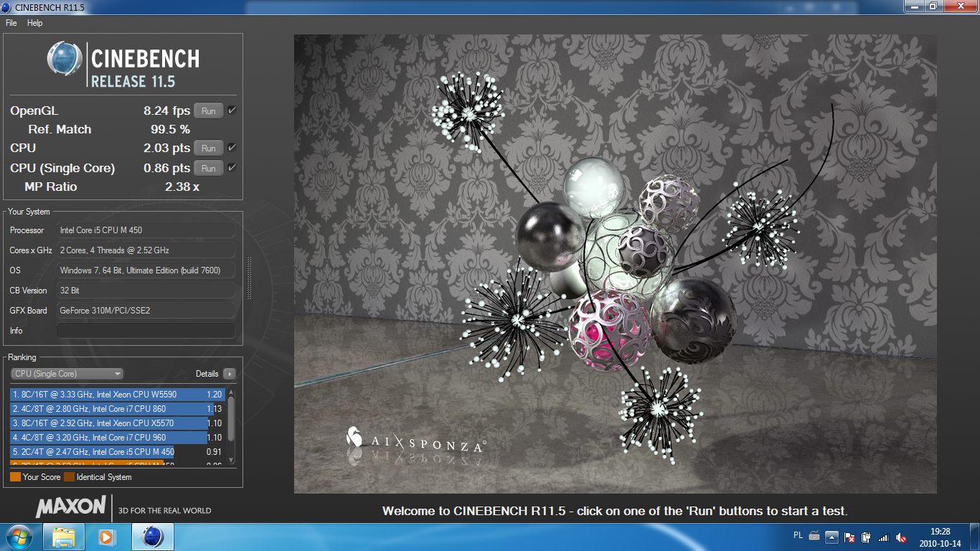Click the GFX Board GeForce 310M value
The height and width of the screenshot is (551, 980).
(146, 311)
